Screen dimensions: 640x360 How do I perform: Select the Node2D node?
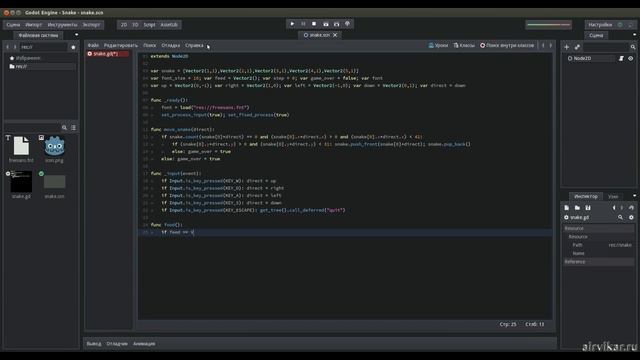[x=582, y=58]
